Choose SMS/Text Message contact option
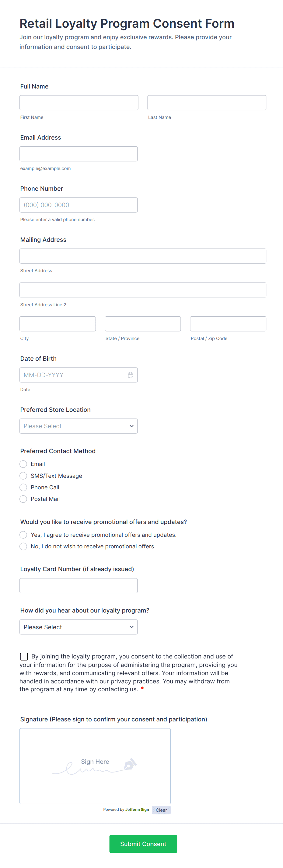 click(23, 476)
